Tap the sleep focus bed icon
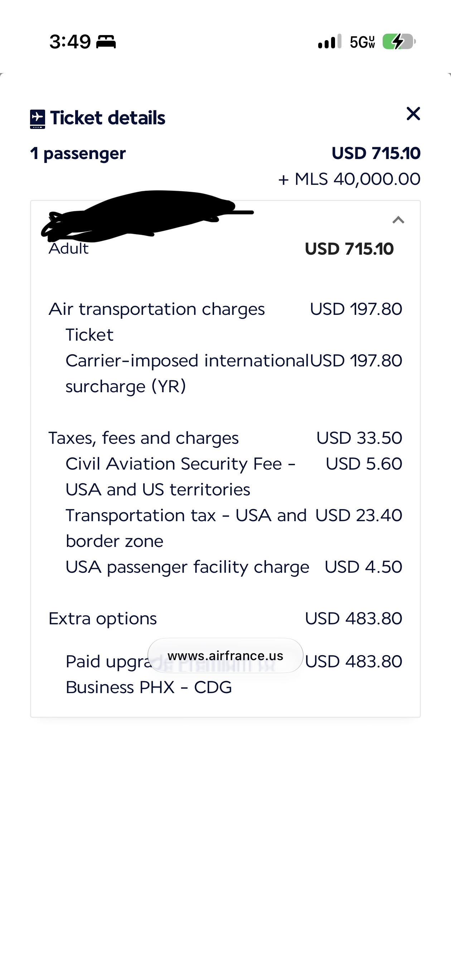This screenshot has width=451, height=980. (x=106, y=42)
